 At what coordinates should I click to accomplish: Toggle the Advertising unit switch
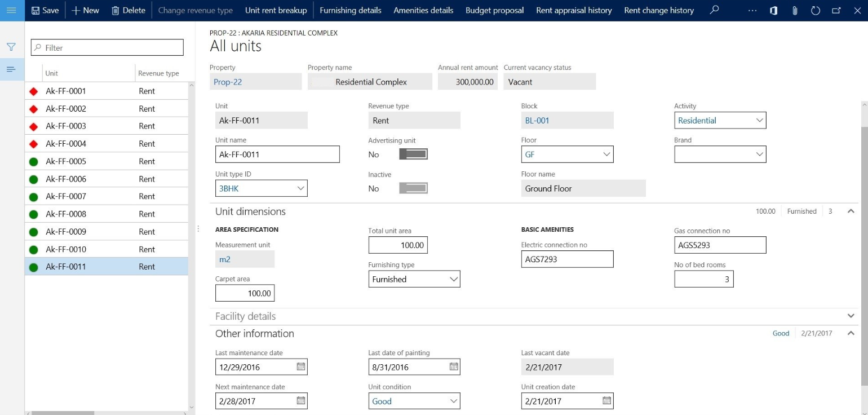pos(413,154)
